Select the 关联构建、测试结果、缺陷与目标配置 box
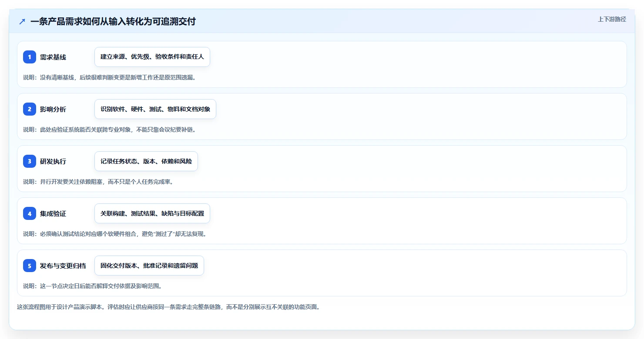The height and width of the screenshot is (339, 644). pos(152,213)
